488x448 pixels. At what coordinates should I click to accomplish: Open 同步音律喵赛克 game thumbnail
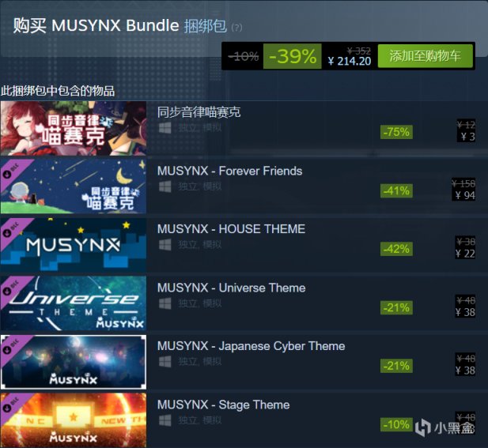click(x=74, y=128)
